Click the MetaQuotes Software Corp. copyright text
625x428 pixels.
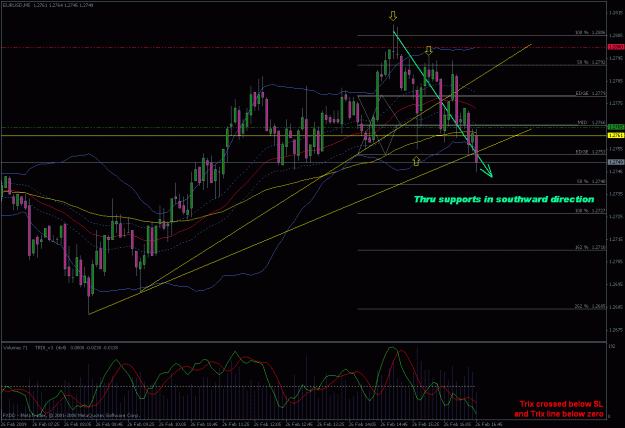pyautogui.click(x=71, y=415)
